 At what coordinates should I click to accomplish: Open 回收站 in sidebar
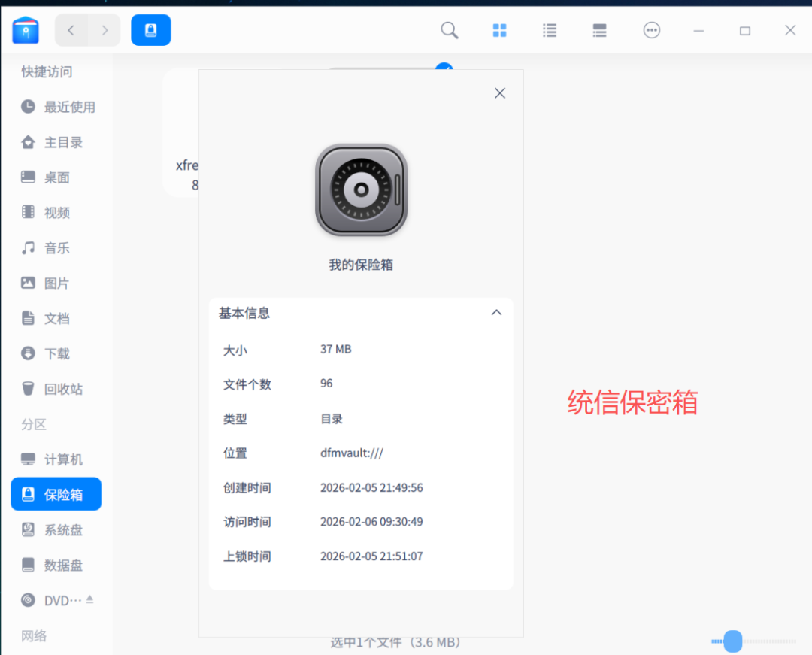pyautogui.click(x=56, y=388)
